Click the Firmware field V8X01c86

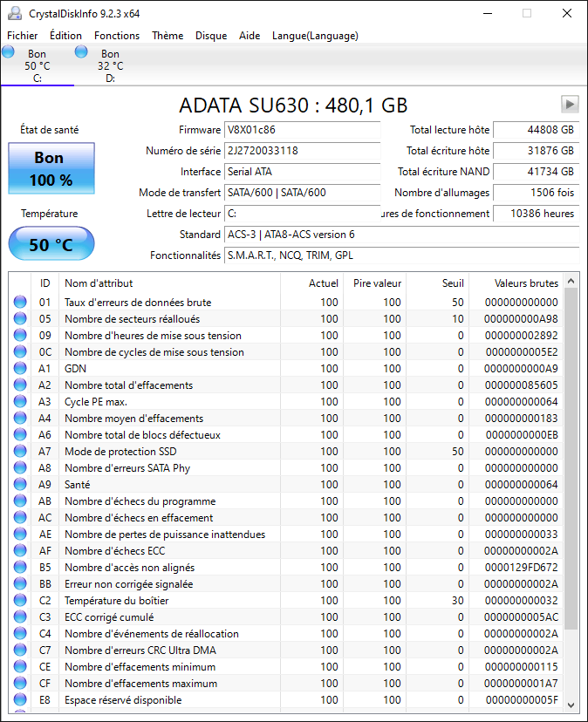[x=303, y=130]
